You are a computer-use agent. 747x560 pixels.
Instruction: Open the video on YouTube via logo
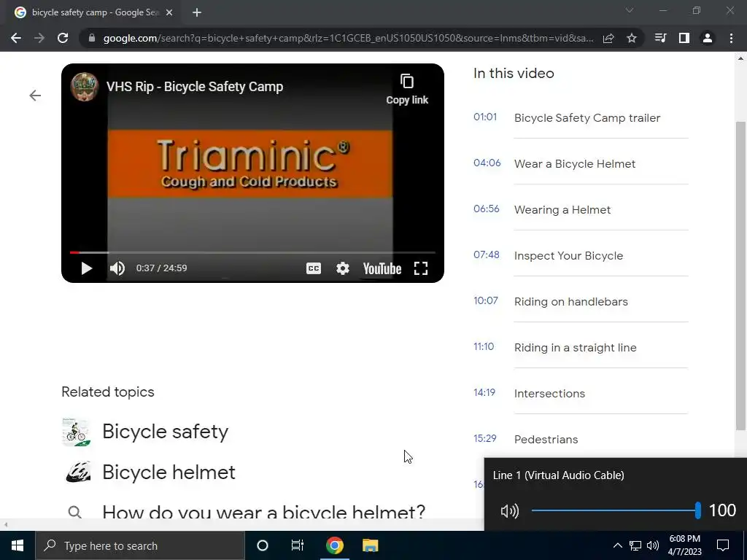tap(382, 268)
